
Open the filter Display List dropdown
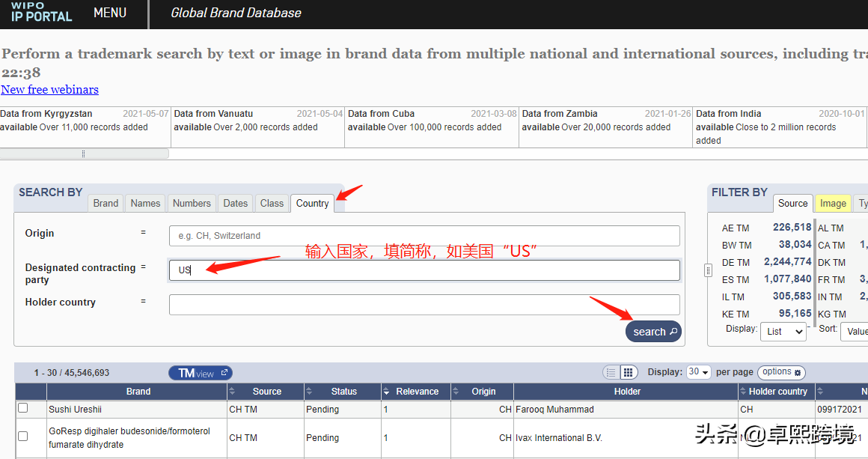click(783, 331)
